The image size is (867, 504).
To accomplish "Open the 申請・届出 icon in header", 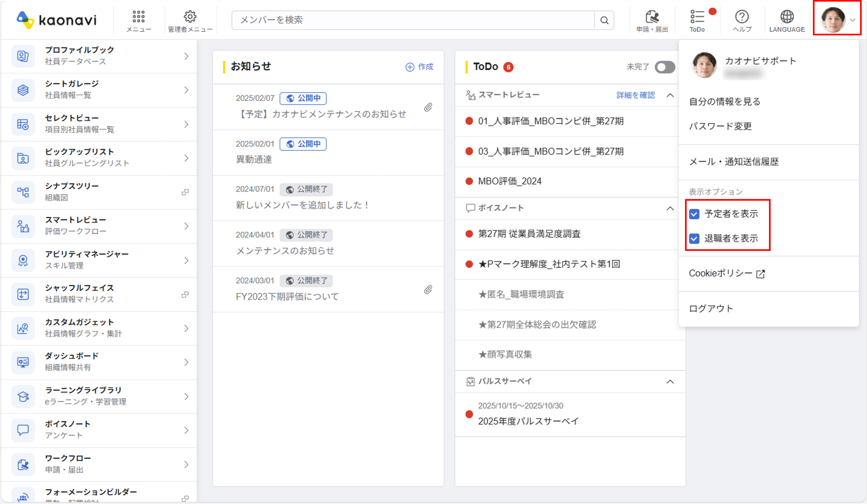I will click(x=652, y=17).
